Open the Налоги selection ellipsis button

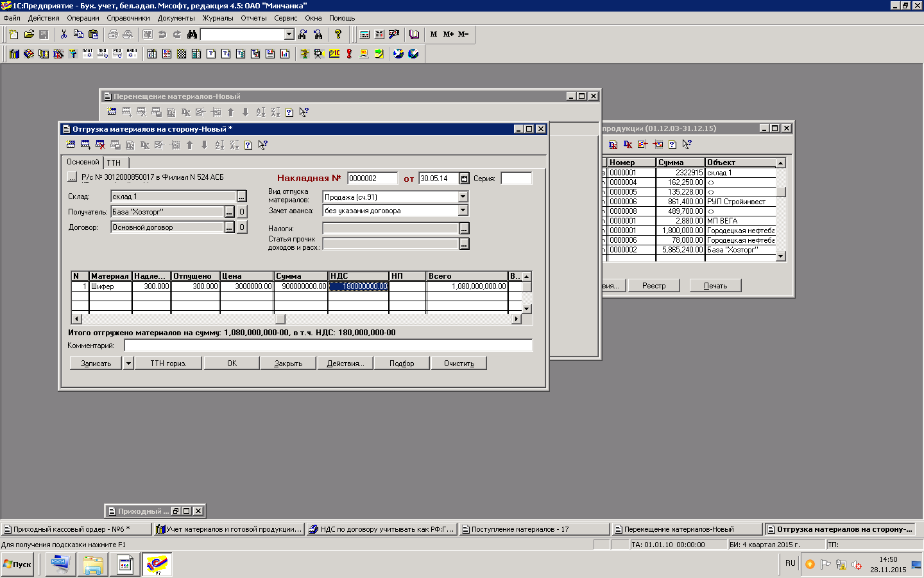point(465,228)
